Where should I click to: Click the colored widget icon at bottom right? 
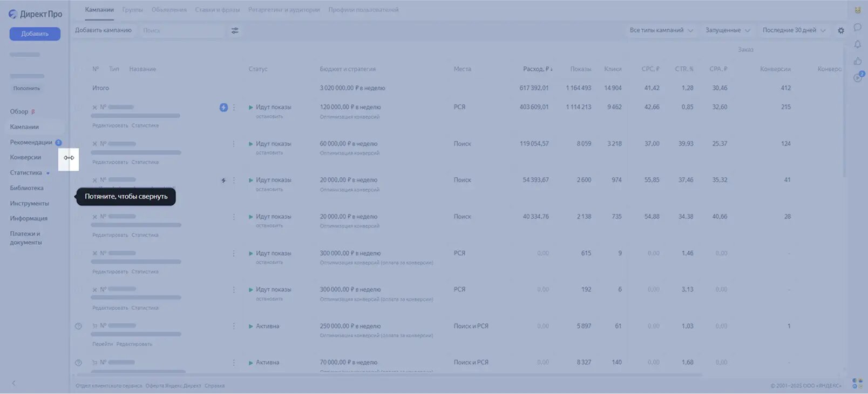(857, 384)
